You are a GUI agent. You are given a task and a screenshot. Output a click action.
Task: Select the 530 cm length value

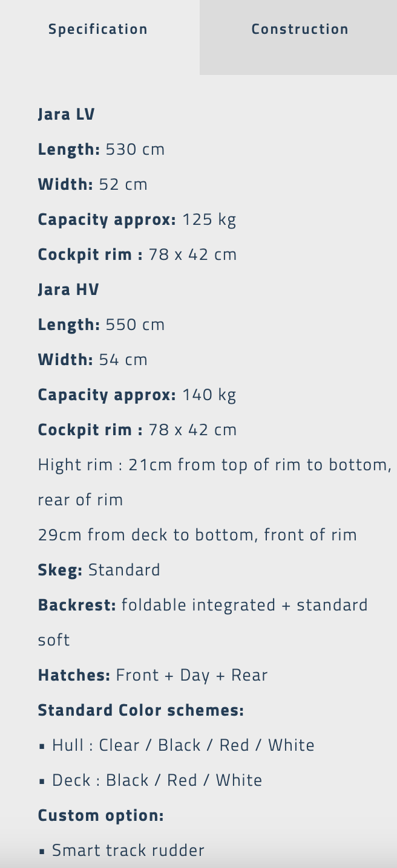135,149
